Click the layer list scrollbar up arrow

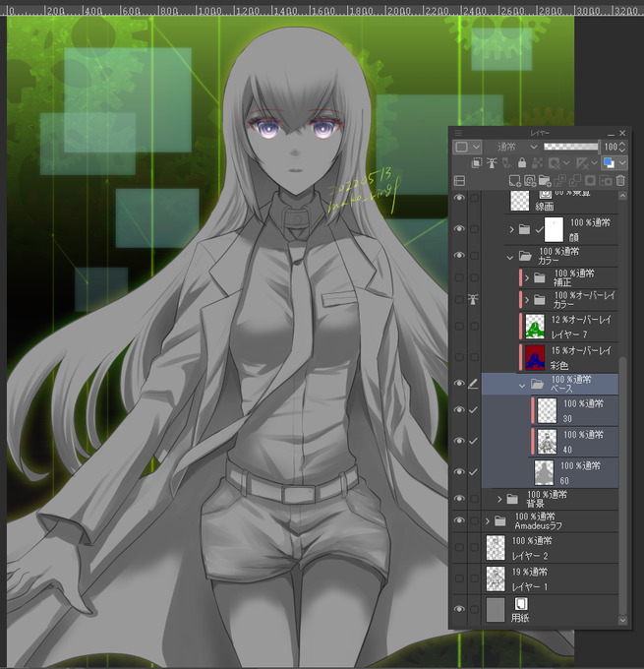[x=622, y=196]
